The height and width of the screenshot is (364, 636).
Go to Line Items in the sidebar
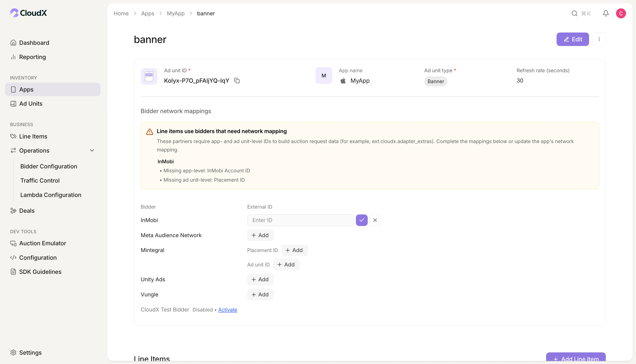(33, 136)
